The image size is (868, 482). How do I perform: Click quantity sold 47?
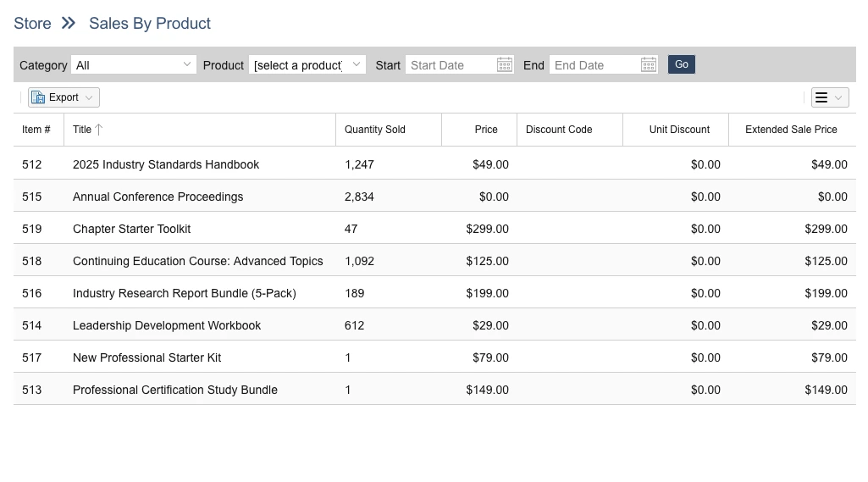tap(351, 229)
